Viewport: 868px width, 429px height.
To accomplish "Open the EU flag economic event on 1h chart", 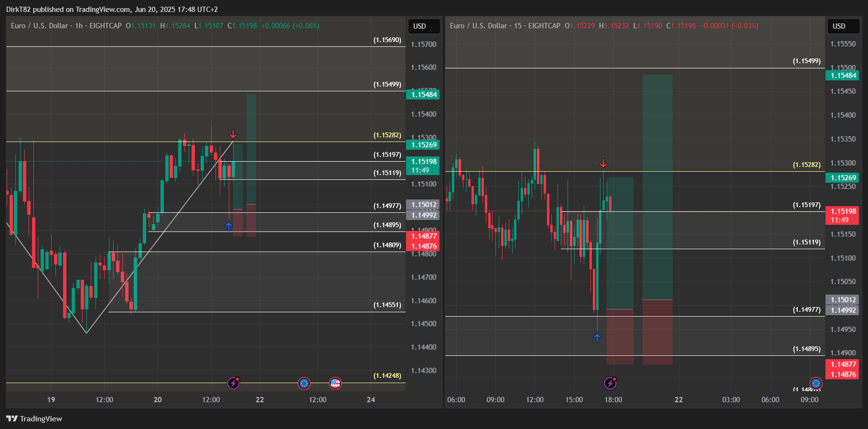I will tap(304, 383).
